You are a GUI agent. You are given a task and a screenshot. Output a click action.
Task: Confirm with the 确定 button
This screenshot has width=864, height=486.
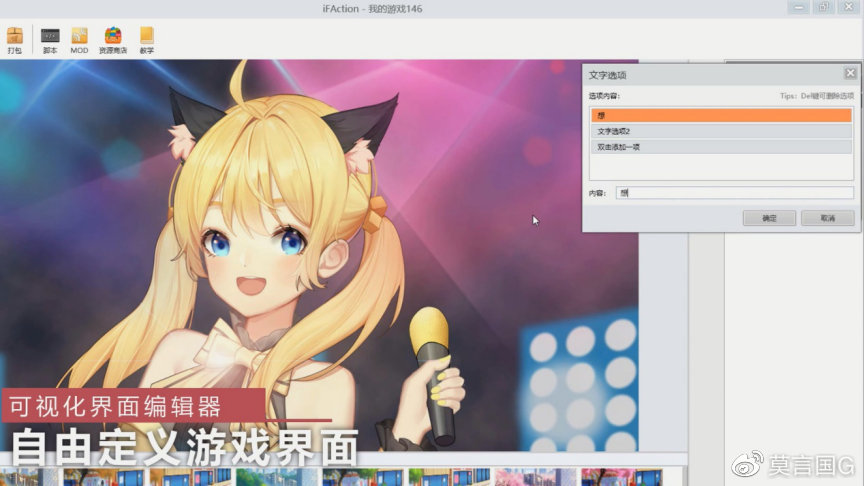click(769, 218)
